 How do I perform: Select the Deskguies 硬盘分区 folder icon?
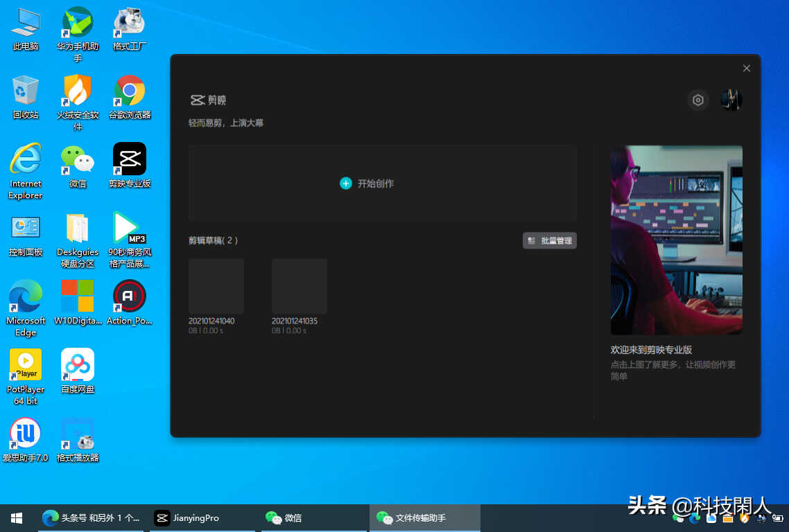78,240
